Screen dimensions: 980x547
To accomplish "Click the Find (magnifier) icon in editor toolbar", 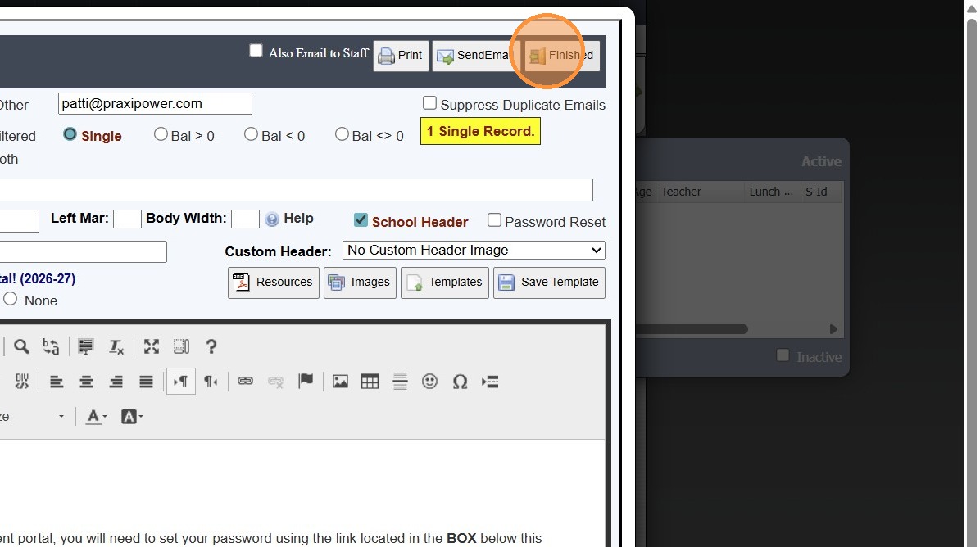I will click(x=21, y=346).
